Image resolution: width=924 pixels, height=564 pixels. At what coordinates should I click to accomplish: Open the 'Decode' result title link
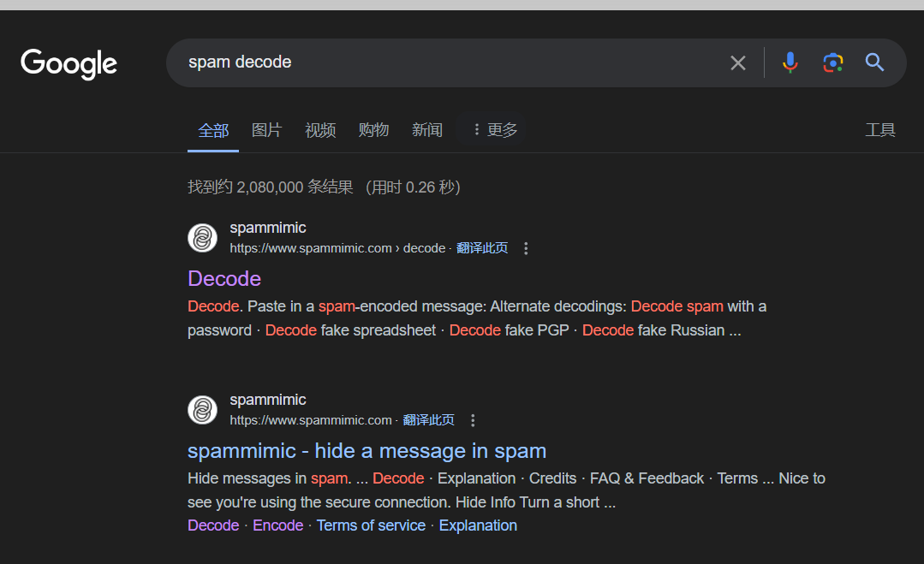pyautogui.click(x=224, y=278)
